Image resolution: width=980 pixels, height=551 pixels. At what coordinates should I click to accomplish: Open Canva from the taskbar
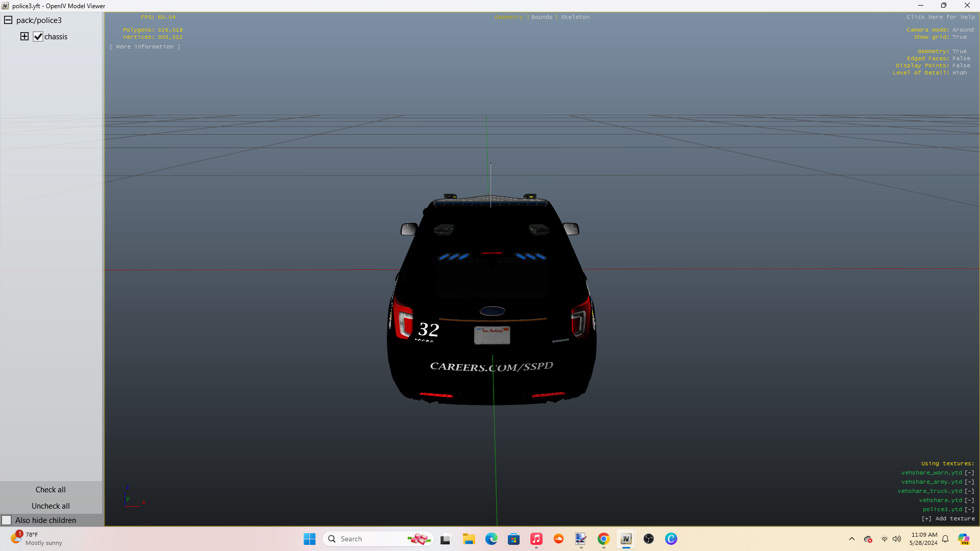point(671,539)
